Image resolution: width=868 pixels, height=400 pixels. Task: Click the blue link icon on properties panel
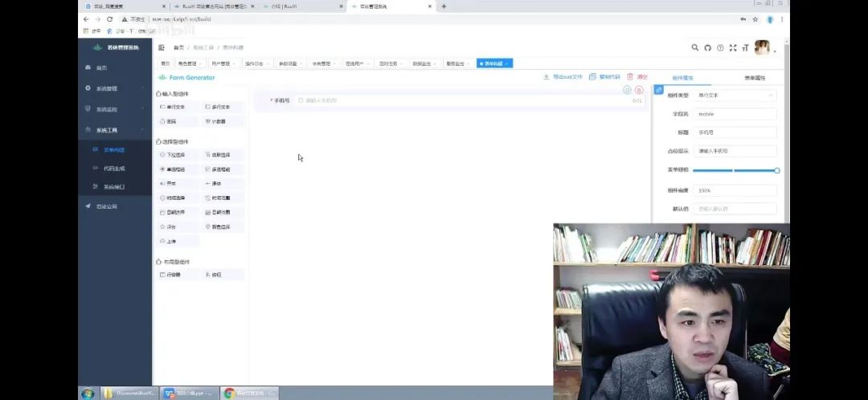tap(658, 90)
